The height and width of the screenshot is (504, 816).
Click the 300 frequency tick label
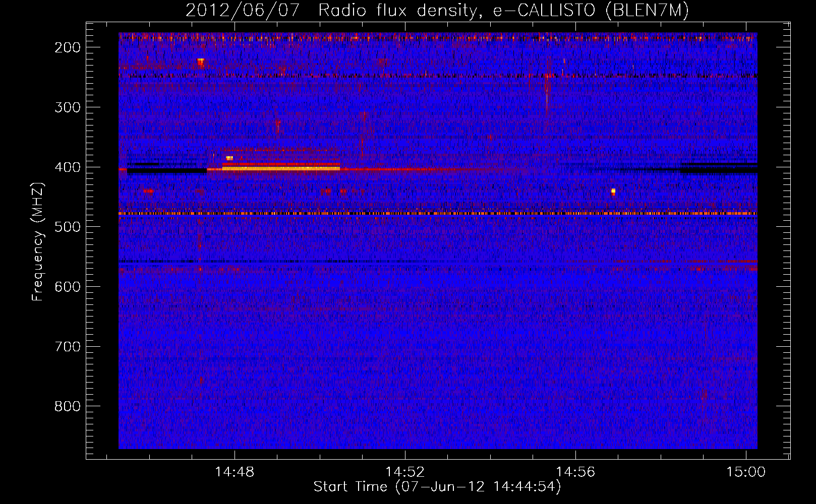68,107
